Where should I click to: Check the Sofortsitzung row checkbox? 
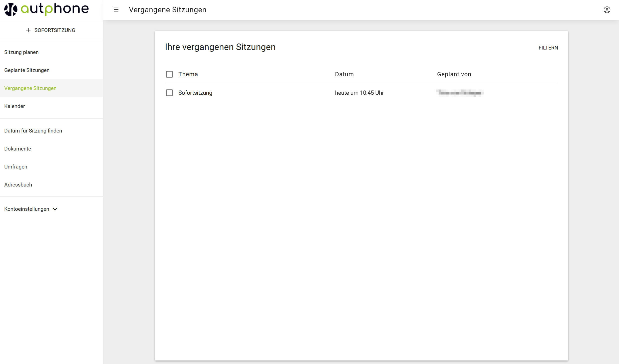point(169,93)
